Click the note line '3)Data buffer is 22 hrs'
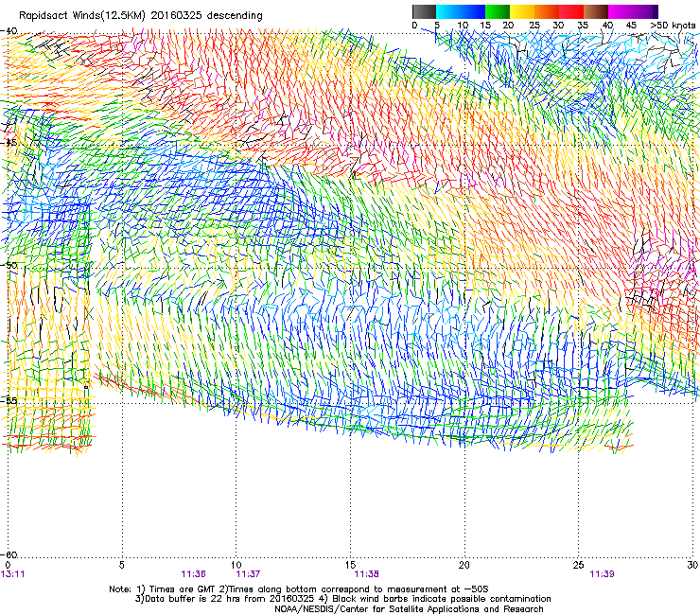 (343, 599)
